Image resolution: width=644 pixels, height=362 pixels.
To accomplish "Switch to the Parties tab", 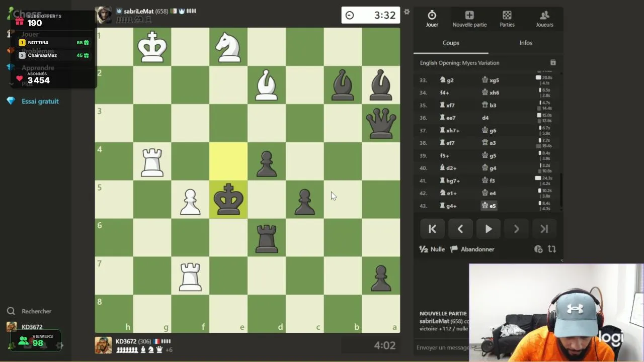I will [507, 19].
